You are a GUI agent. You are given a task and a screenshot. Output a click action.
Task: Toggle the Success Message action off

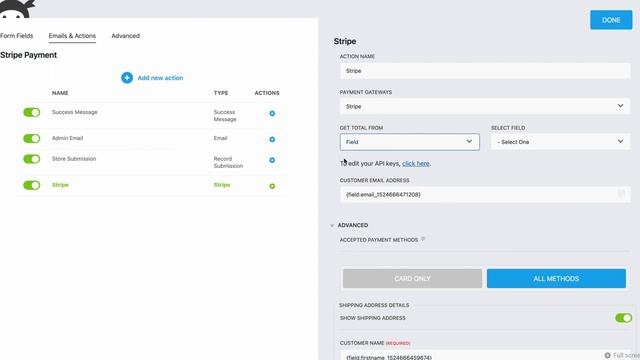[x=31, y=112]
